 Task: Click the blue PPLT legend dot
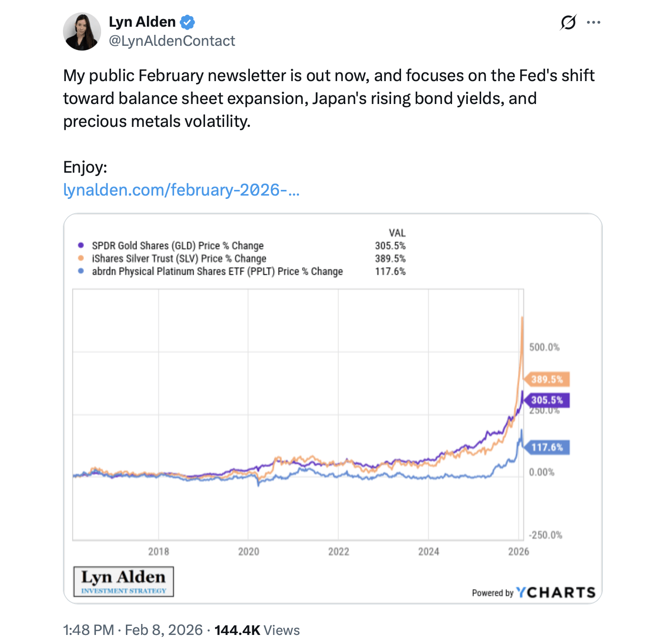point(81,271)
